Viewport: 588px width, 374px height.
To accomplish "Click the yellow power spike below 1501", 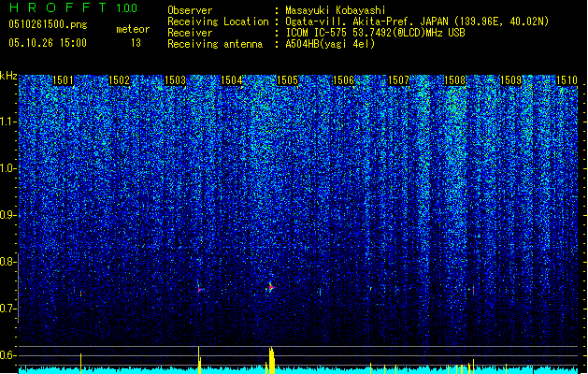I will [80, 363].
